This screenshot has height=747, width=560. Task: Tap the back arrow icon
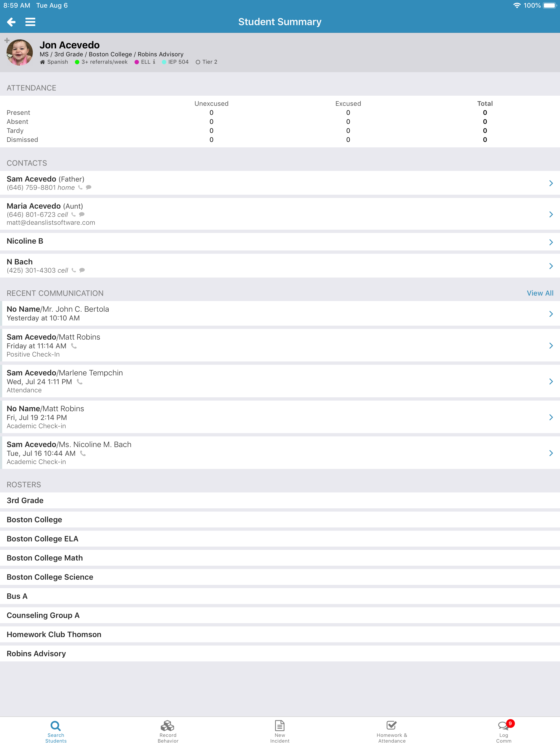[11, 22]
